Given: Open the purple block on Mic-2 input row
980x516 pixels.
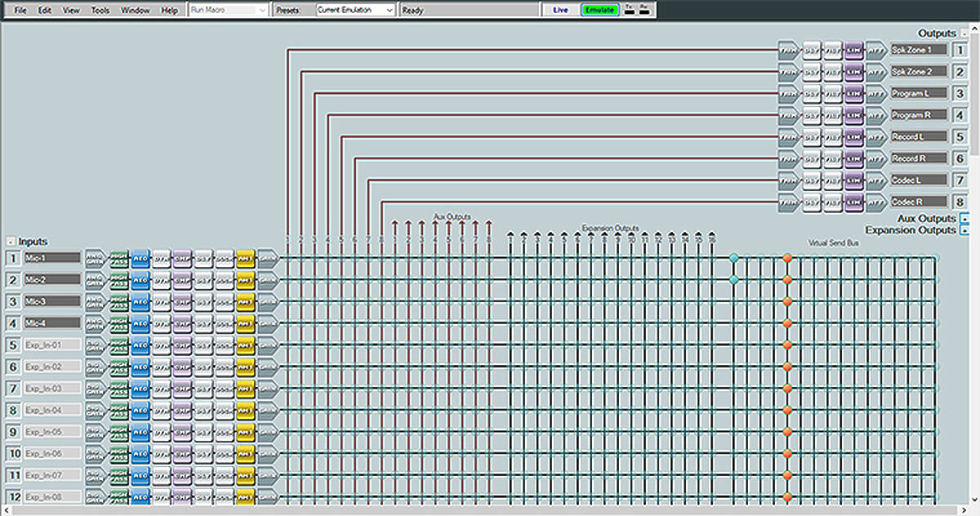Looking at the screenshot, I should pyautogui.click(x=182, y=280).
